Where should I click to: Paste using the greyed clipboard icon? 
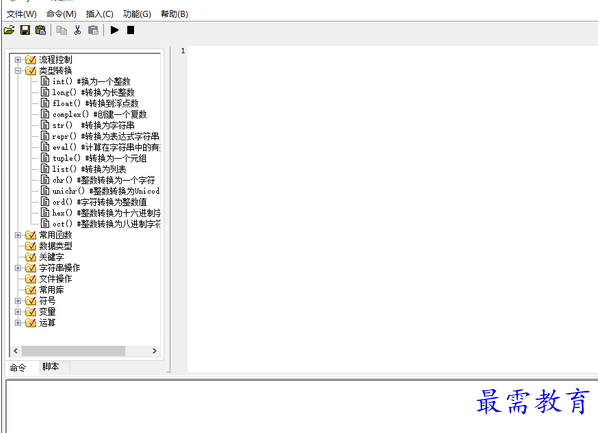(93, 30)
